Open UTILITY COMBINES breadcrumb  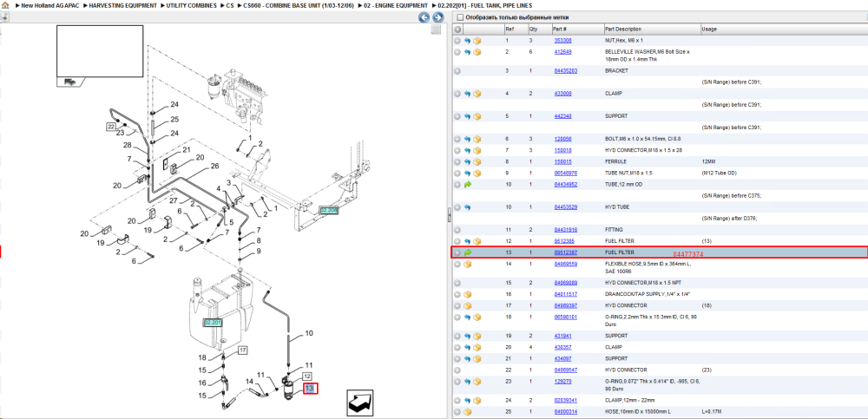(x=192, y=5)
